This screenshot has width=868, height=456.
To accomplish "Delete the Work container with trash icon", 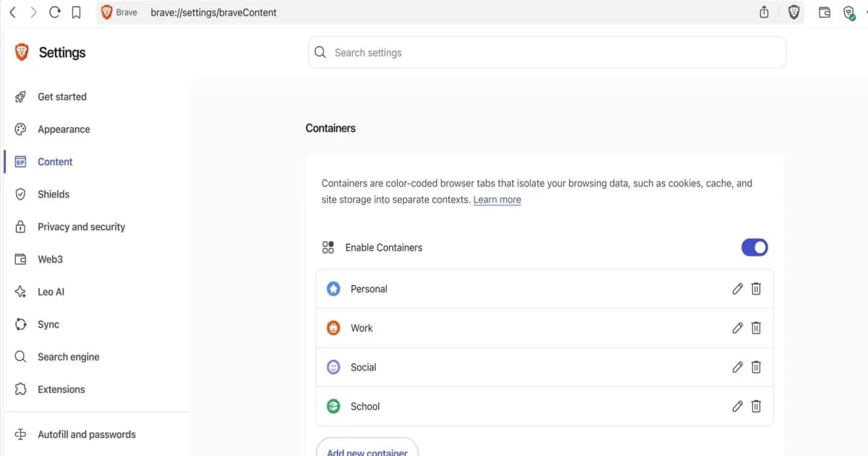I will pyautogui.click(x=756, y=328).
